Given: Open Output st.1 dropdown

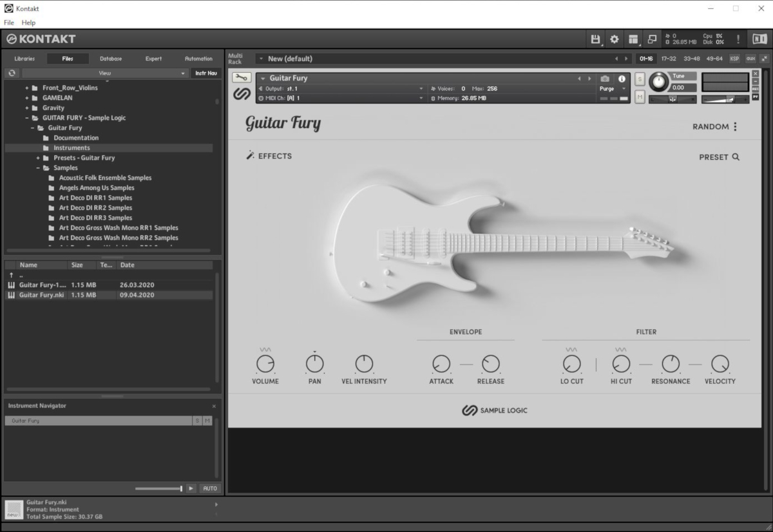Looking at the screenshot, I should pos(341,89).
